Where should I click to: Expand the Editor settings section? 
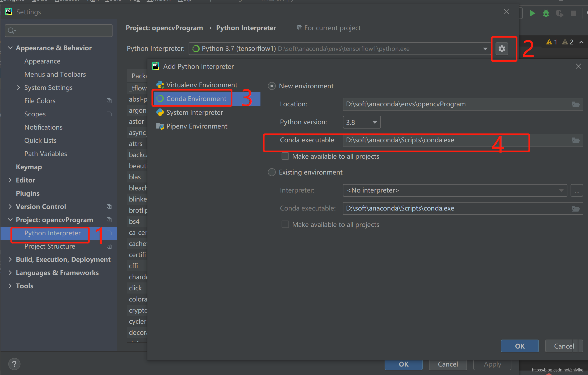tap(10, 180)
